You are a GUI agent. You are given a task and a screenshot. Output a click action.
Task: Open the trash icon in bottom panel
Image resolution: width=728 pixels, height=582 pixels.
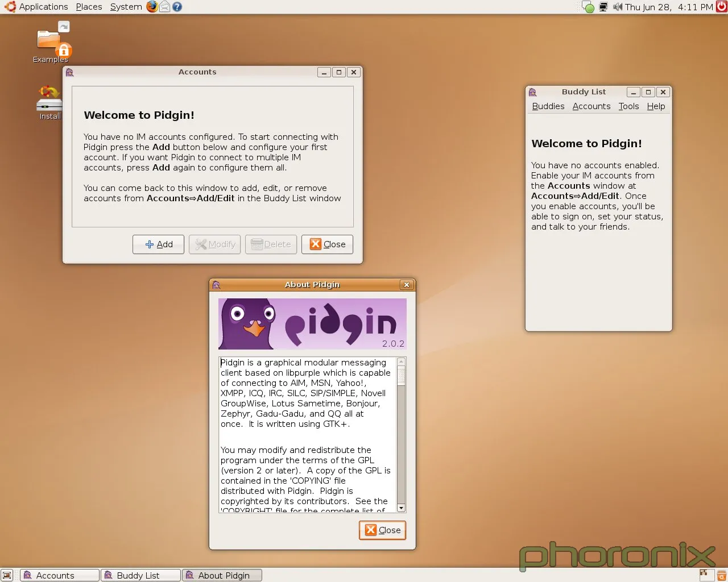(721, 575)
